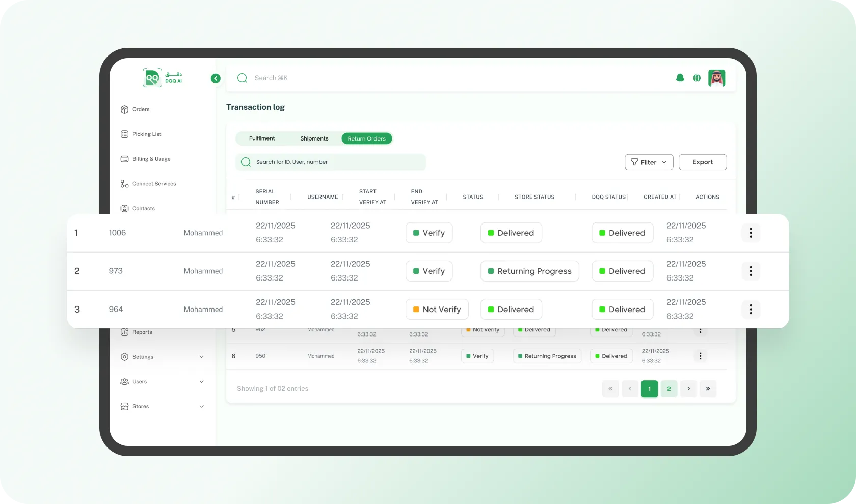This screenshot has height=504, width=856.
Task: Switch to the Shipments tab
Action: pyautogui.click(x=314, y=138)
